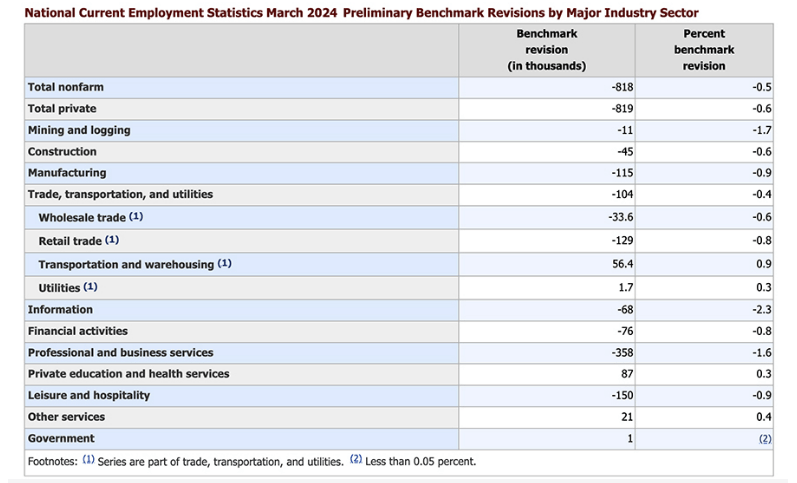The image size is (797, 483).
Task: Open footnote (1) link next to Retail trade
Action: [x=112, y=240]
